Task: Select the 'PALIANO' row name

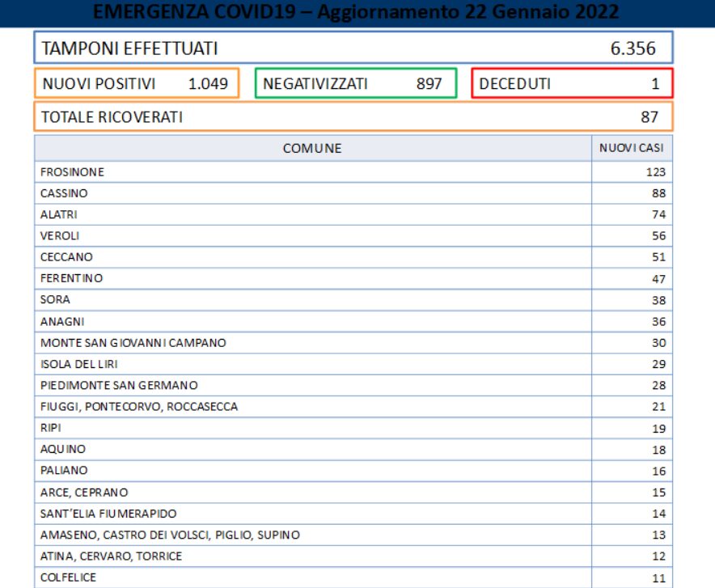Action: [64, 471]
